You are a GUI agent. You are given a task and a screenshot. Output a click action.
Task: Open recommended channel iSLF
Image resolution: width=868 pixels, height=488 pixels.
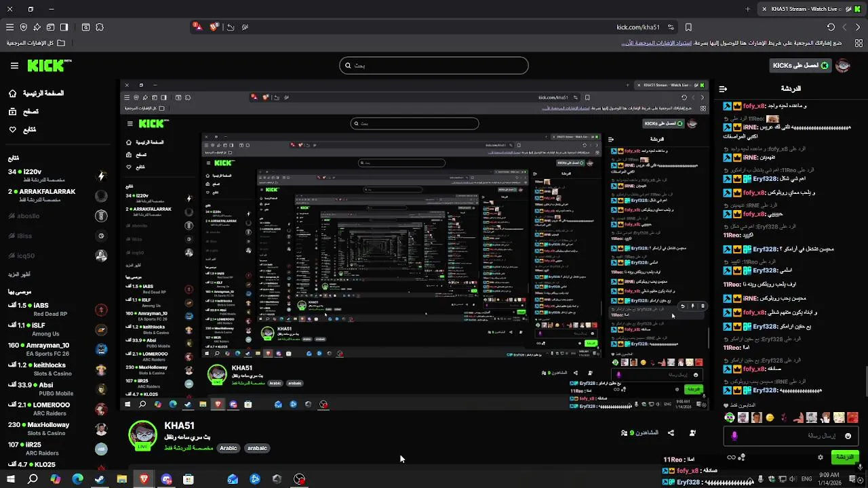pos(57,329)
